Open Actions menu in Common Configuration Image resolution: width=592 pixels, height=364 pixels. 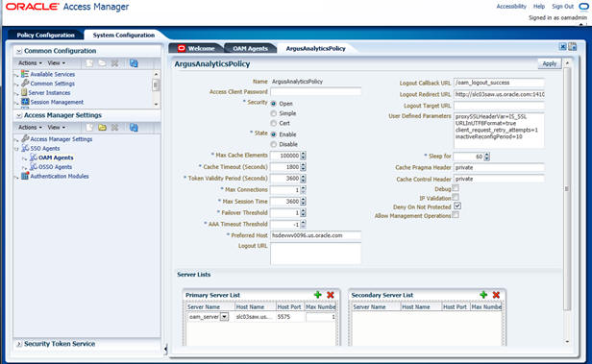tap(30, 63)
